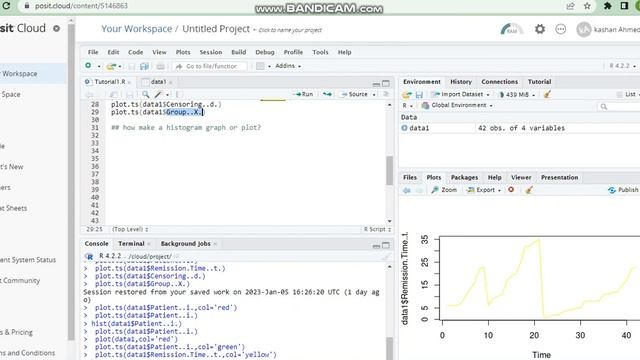640x360 pixels.
Task: Switch to the Files tab
Action: click(410, 177)
